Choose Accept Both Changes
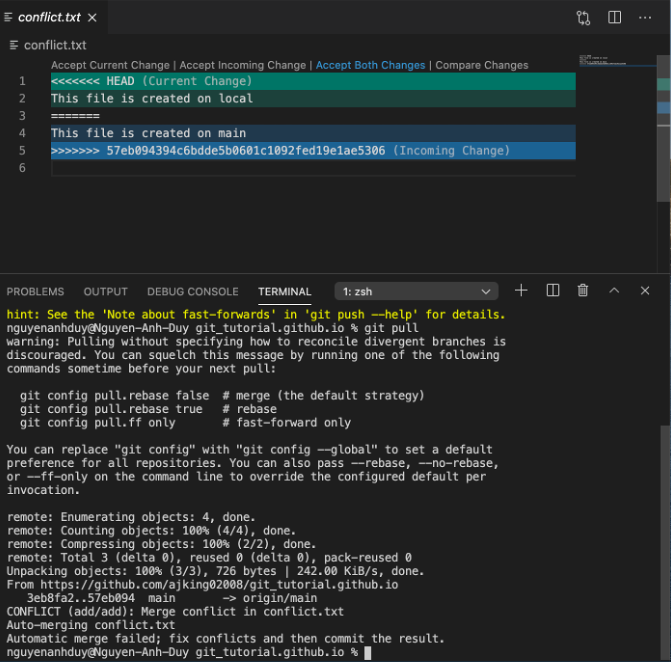This screenshot has width=672, height=662. 370,65
